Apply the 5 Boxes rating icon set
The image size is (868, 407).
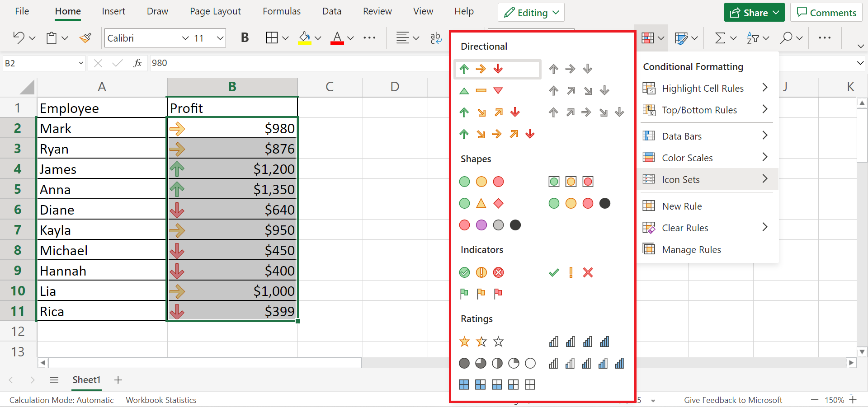click(496, 385)
